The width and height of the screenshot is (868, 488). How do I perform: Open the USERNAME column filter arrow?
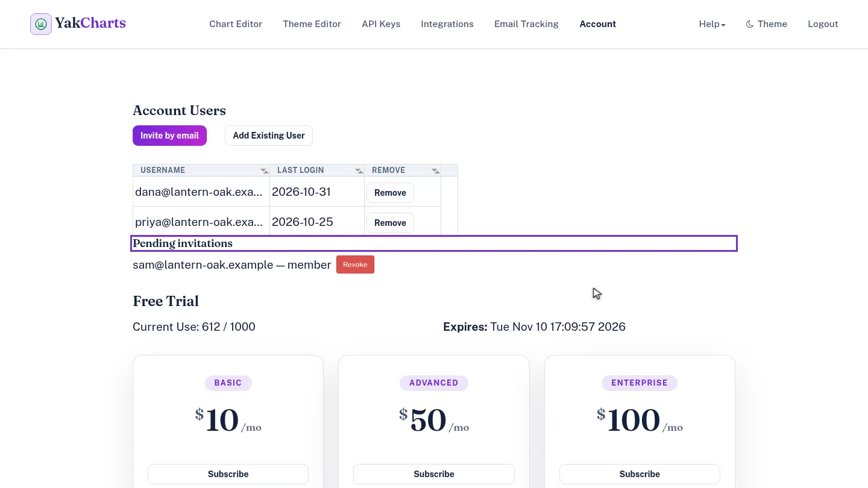pos(264,171)
